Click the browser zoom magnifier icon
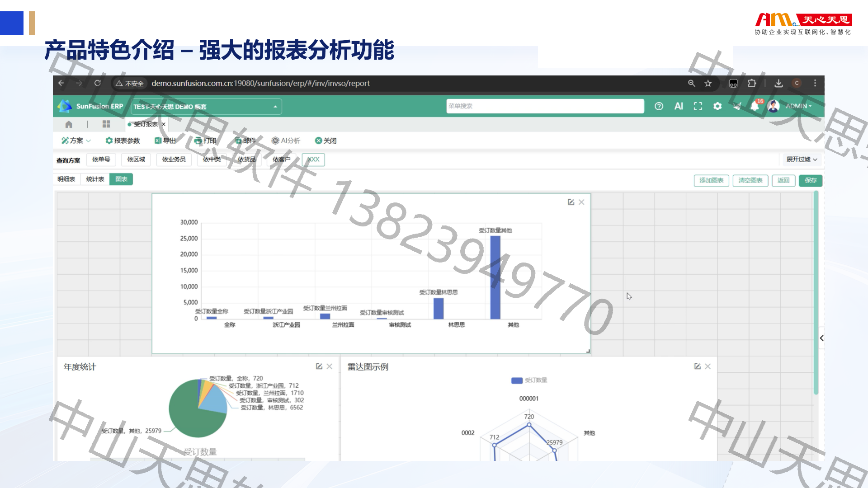Viewport: 868px width, 488px height. [692, 83]
